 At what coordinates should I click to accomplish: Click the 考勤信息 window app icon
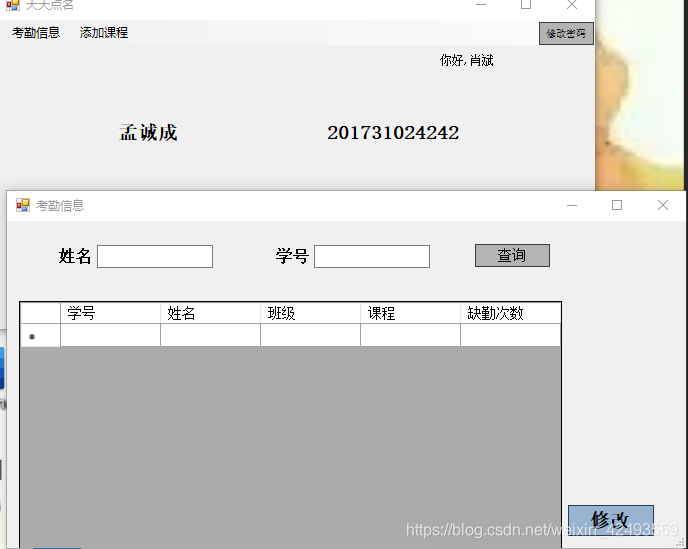(23, 205)
